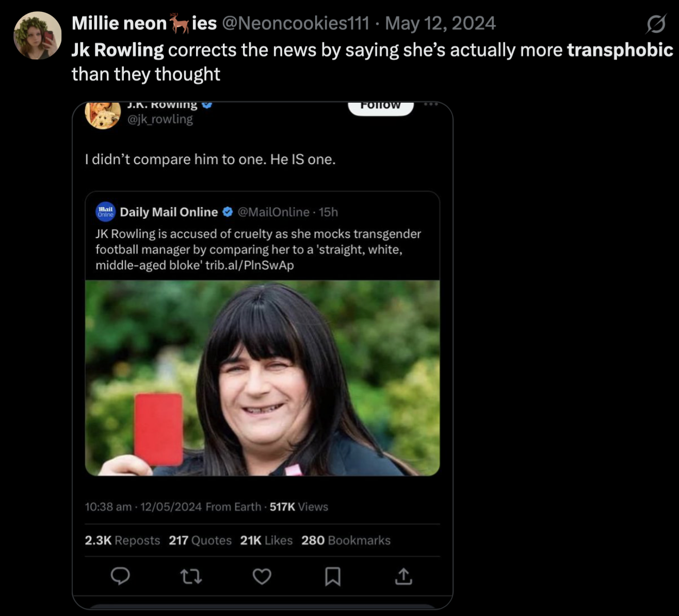This screenshot has width=679, height=616.
Task: Open the article photo with red card
Action: [x=262, y=378]
